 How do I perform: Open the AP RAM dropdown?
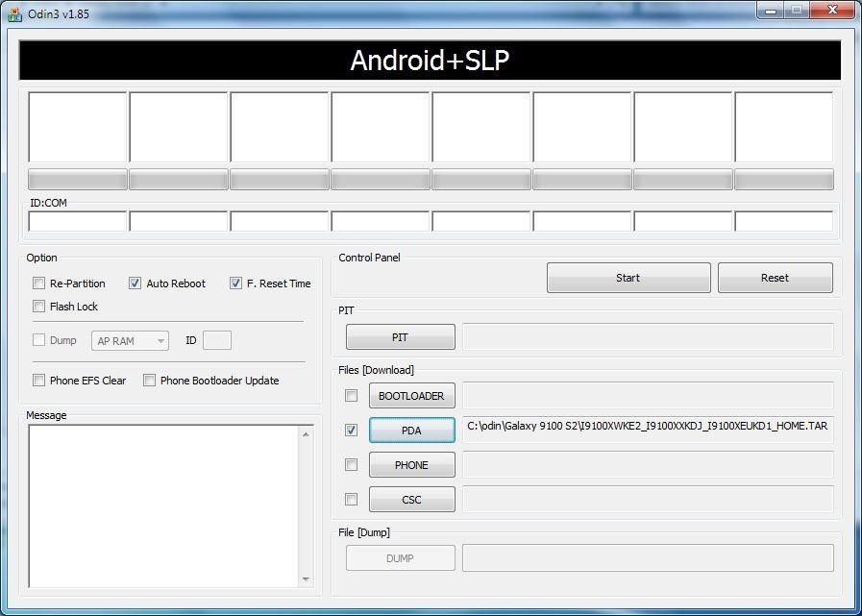click(131, 341)
